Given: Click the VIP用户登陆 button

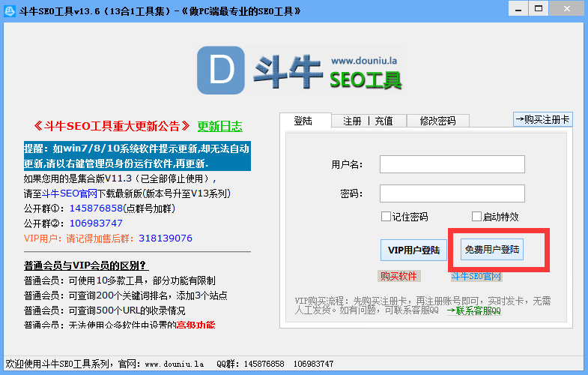Looking at the screenshot, I should click(413, 250).
